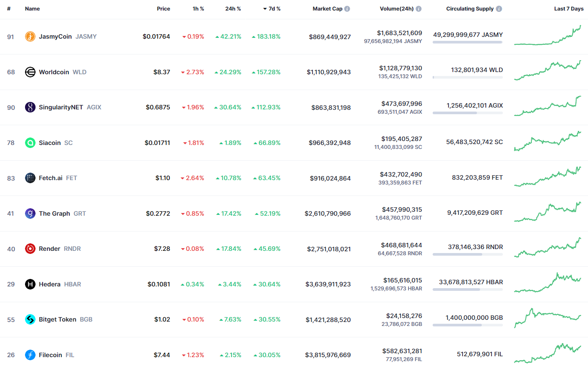Click Hedera 1h change 0.34%
Viewport: 588px width, 369px height.
point(193,284)
